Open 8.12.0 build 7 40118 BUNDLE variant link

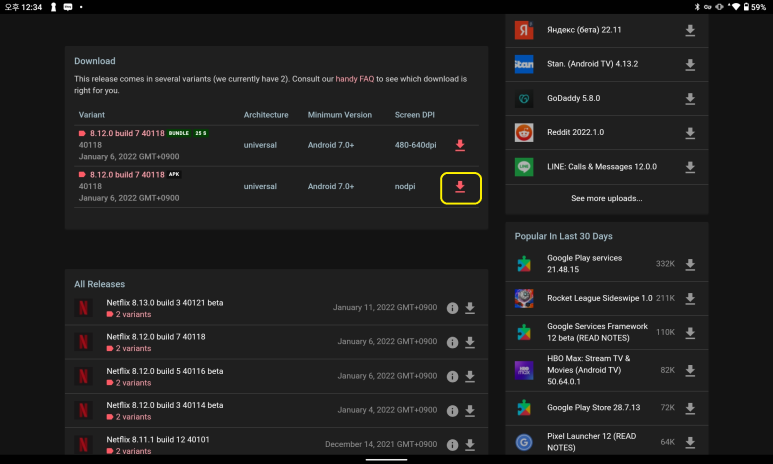tap(127, 133)
